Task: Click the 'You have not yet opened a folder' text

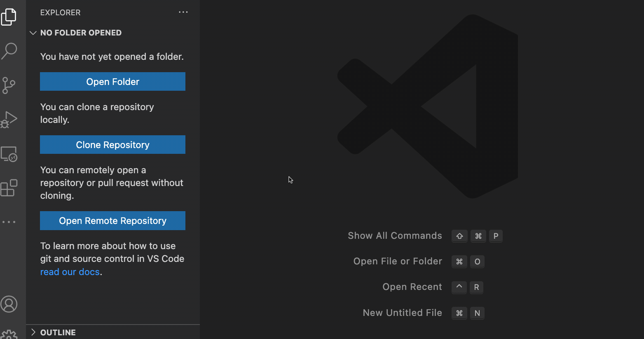Action: 112,56
